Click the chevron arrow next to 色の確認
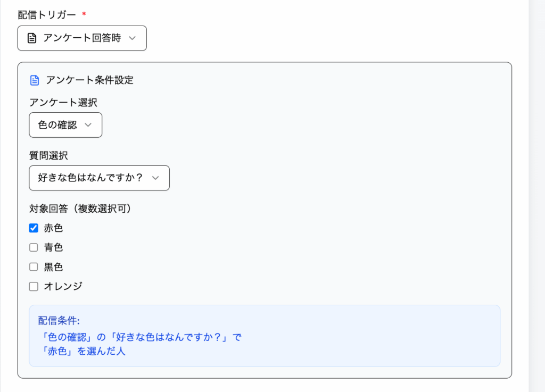The width and height of the screenshot is (545, 392). point(88,125)
